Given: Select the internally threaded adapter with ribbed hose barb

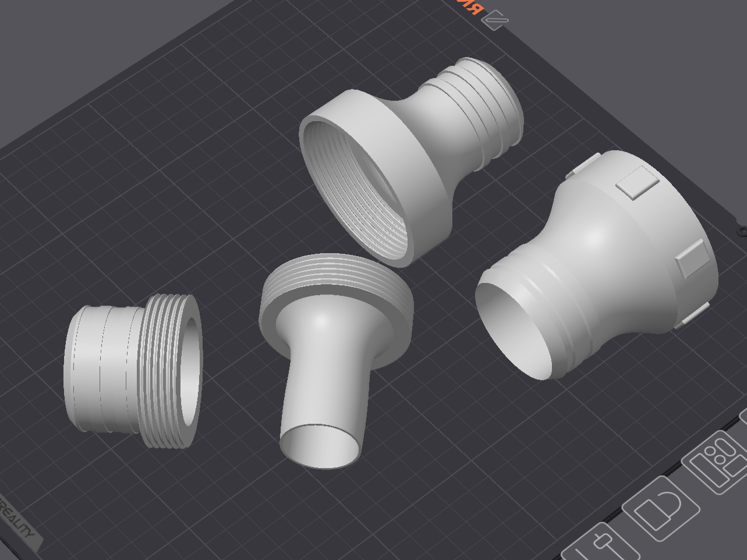Looking at the screenshot, I should 411,161.
